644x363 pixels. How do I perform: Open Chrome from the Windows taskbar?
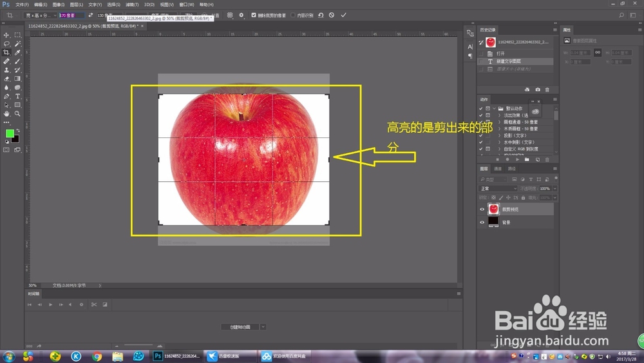(x=97, y=356)
